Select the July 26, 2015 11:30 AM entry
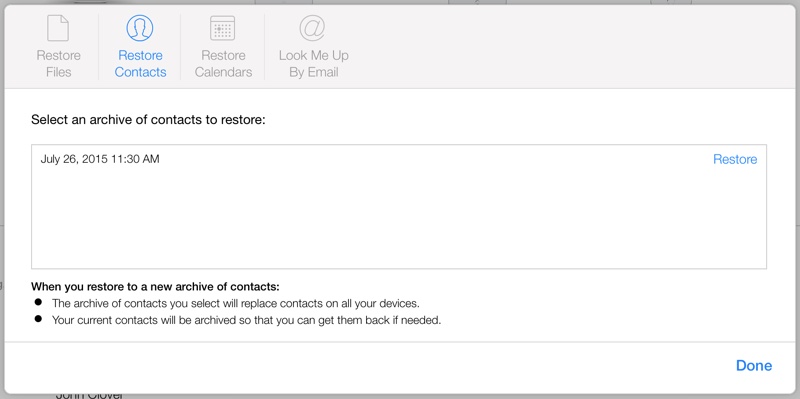The image size is (800, 399). [100, 159]
